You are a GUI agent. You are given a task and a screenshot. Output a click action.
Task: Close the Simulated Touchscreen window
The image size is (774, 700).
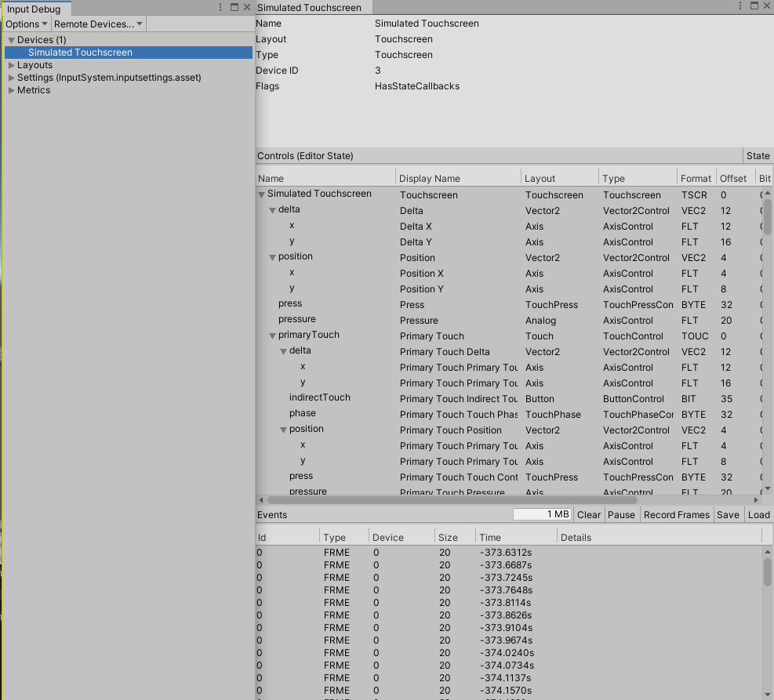pos(767,5)
